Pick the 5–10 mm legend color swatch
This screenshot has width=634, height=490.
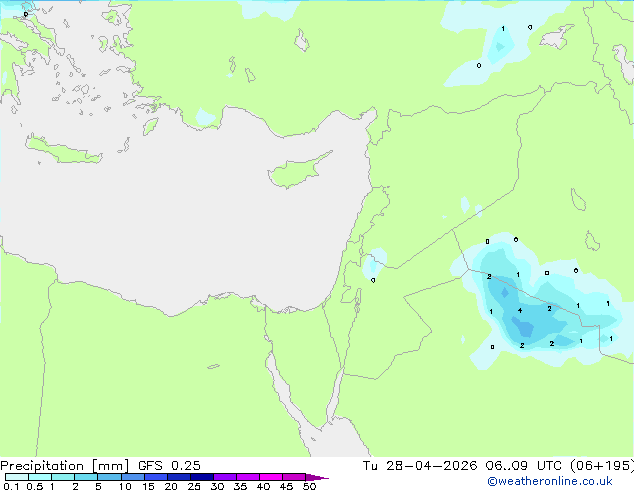(109, 477)
